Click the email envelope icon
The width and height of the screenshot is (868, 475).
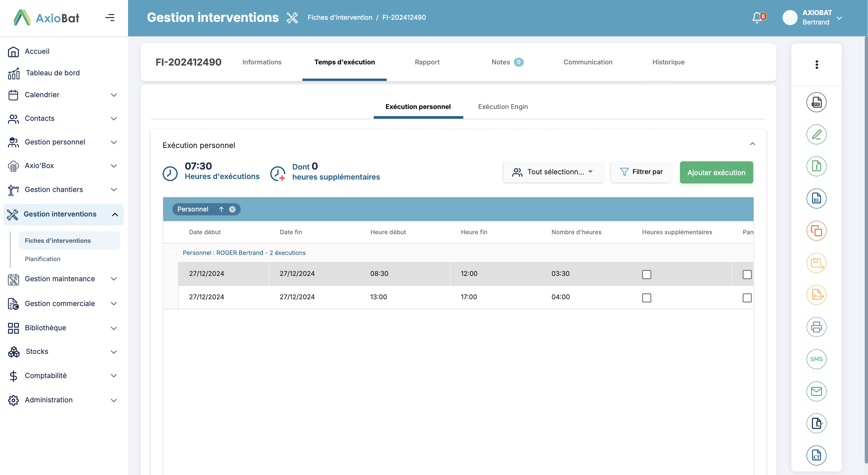(816, 391)
